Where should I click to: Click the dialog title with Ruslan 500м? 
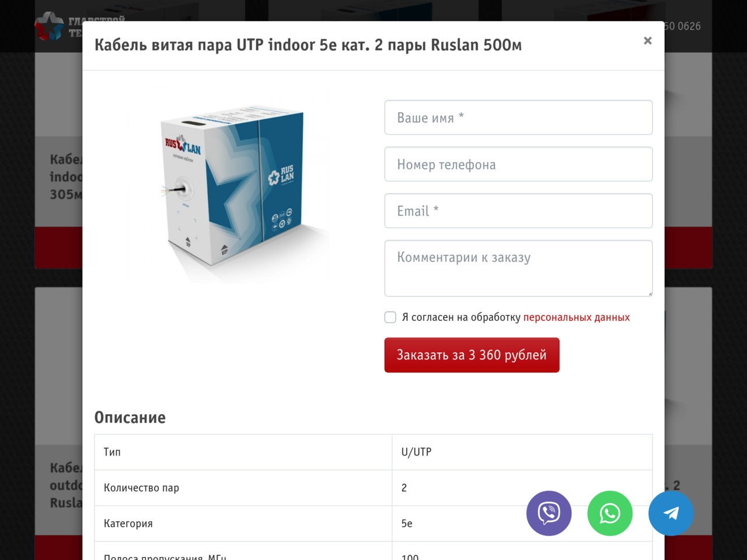308,45
